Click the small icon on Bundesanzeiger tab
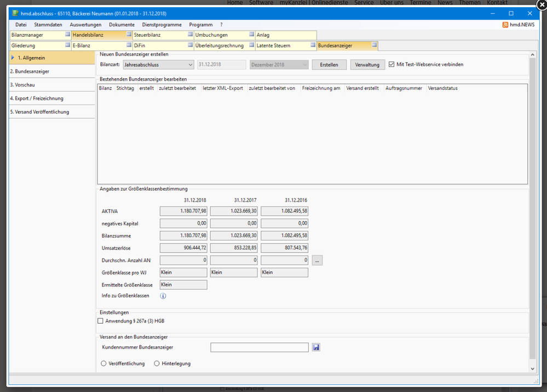547x392 pixels. (373, 45)
